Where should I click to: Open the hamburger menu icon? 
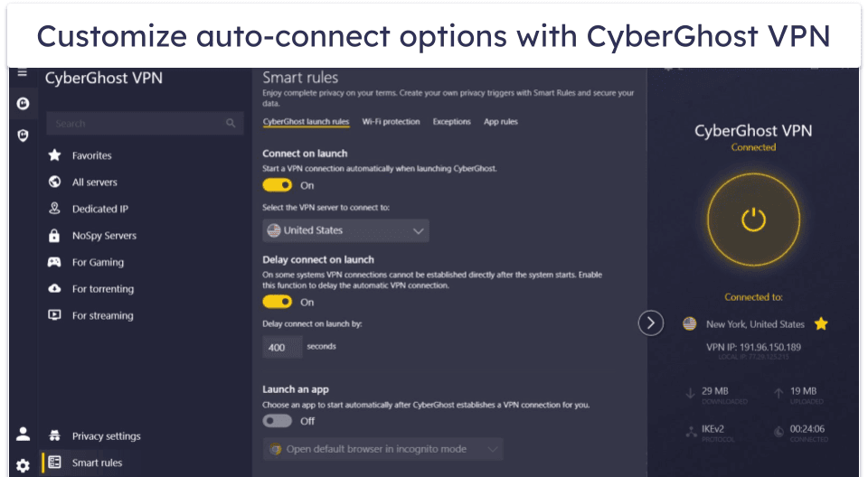click(x=23, y=72)
